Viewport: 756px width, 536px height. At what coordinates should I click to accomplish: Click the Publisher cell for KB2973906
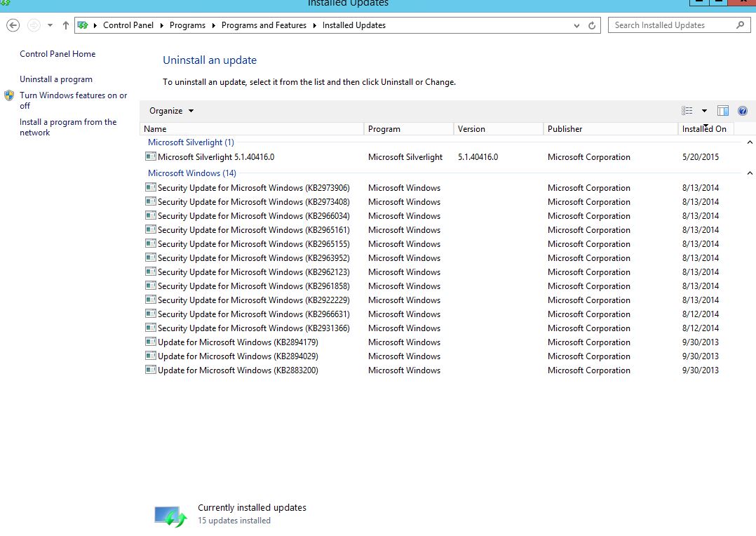coord(588,188)
